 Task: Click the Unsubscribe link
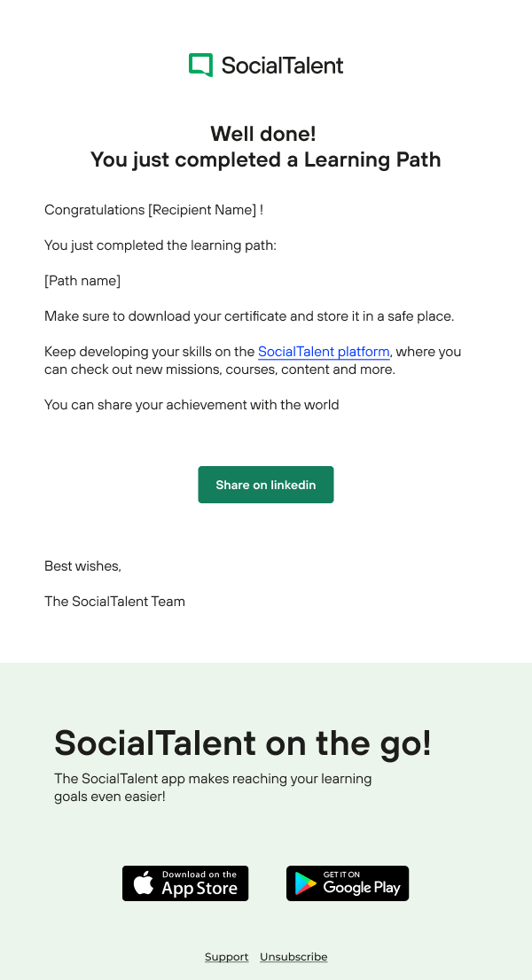click(x=293, y=957)
